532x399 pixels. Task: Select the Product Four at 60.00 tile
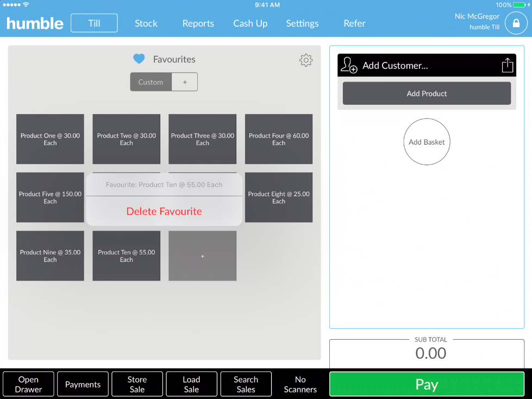279,139
